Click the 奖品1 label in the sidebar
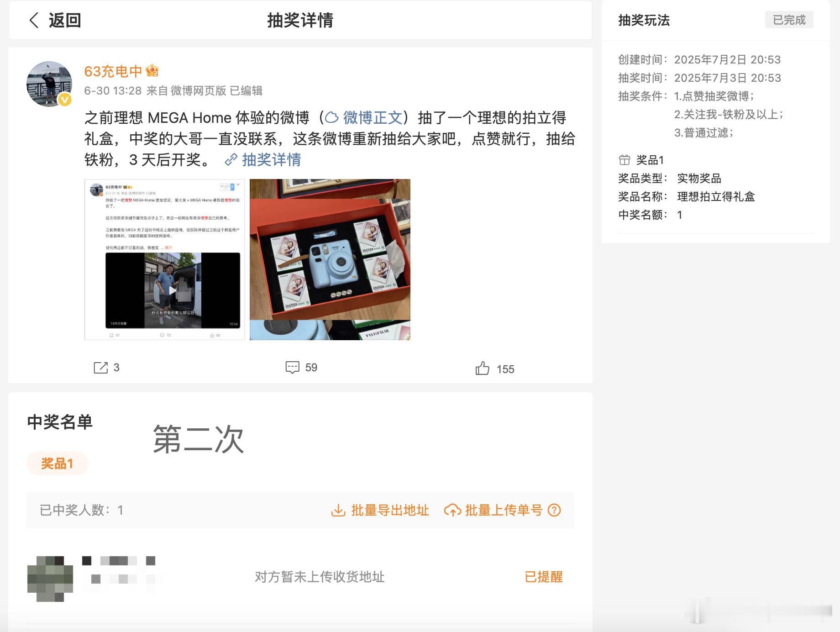The height and width of the screenshot is (632, 840). click(x=650, y=160)
